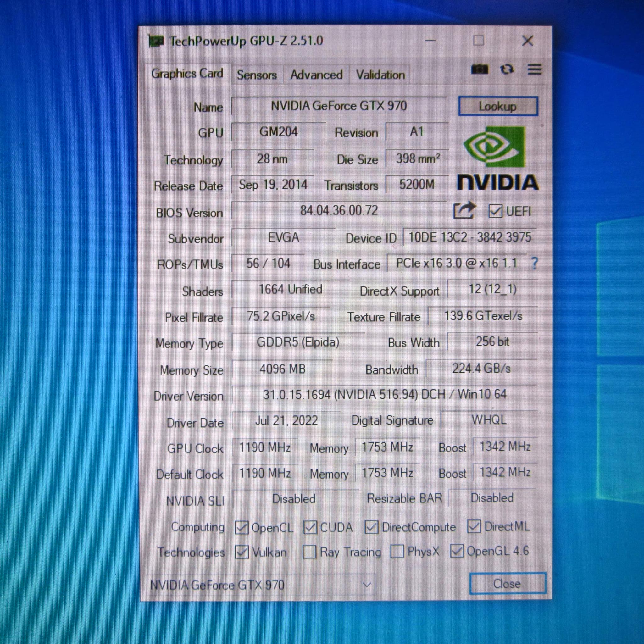This screenshot has height=644, width=644.
Task: Toggle the Ray Tracing checkbox
Action: coord(309,552)
